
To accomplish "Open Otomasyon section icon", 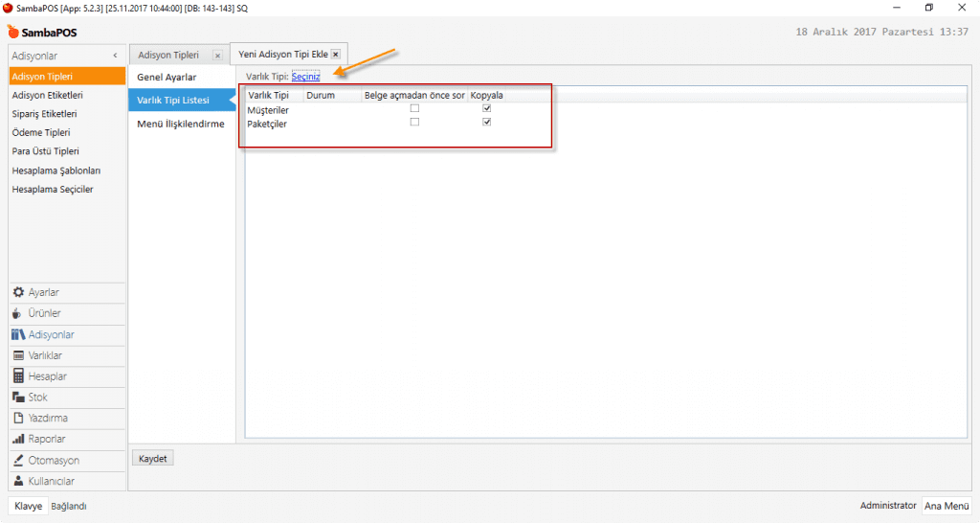I will [18, 461].
